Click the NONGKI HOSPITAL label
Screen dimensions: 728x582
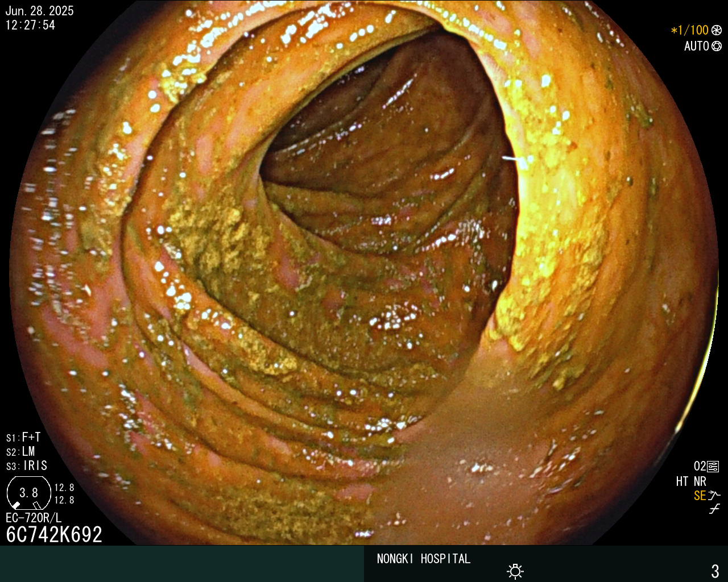(x=424, y=559)
